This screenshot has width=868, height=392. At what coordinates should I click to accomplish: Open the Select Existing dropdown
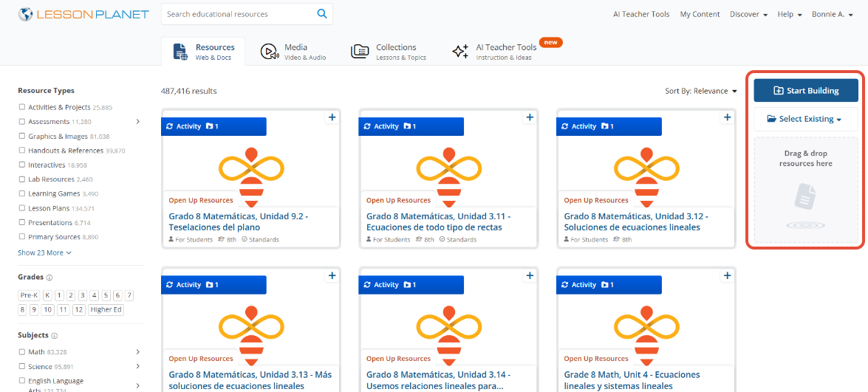pyautogui.click(x=805, y=119)
